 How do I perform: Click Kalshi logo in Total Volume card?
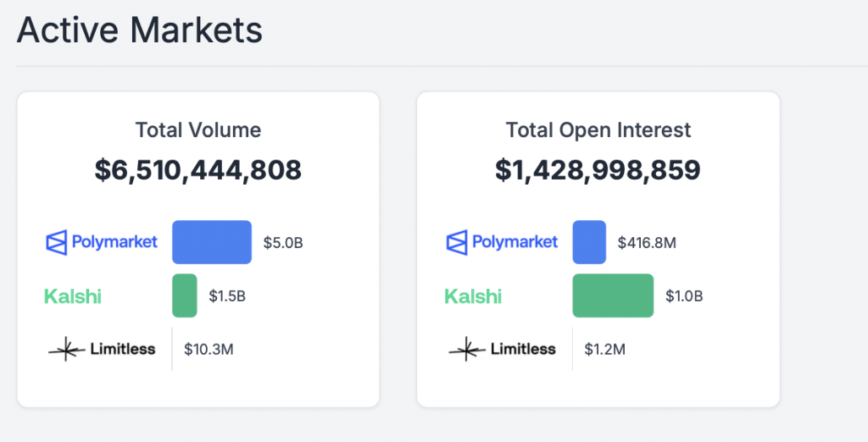point(72,296)
